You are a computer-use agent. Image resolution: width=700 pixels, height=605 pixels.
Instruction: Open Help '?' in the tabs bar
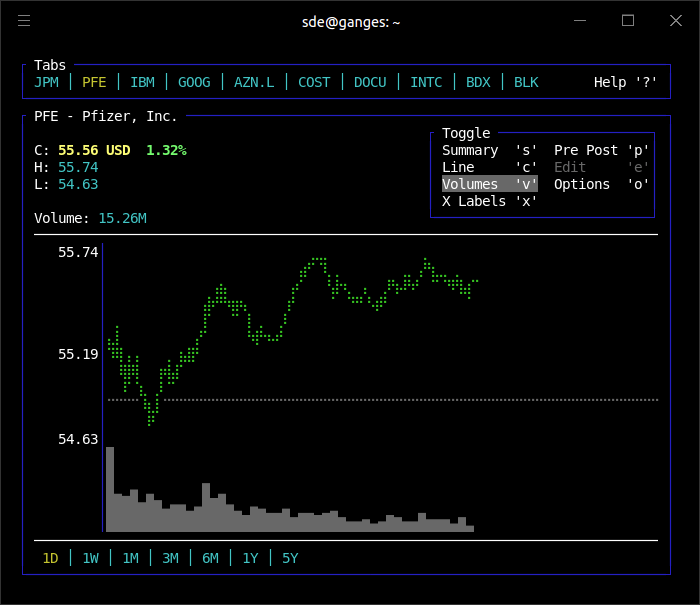pos(625,83)
